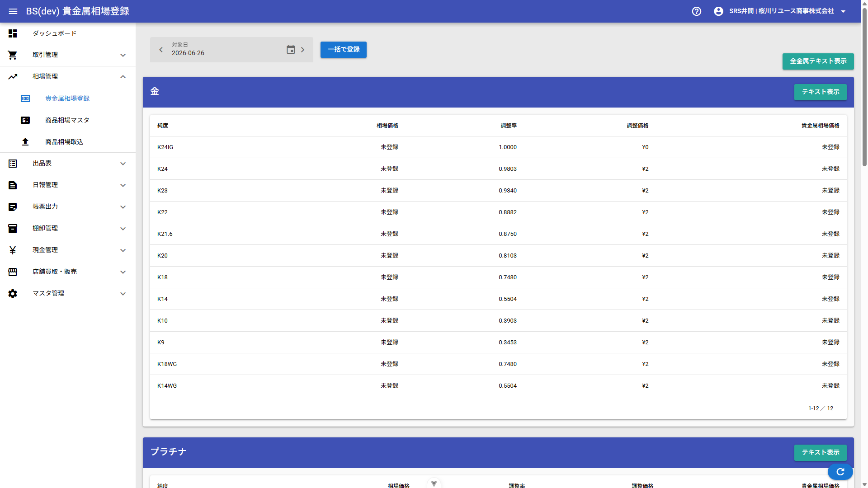Click the 貴金属相場価格 column header in 金 table
This screenshot has height=488, width=868.
pos(821,126)
